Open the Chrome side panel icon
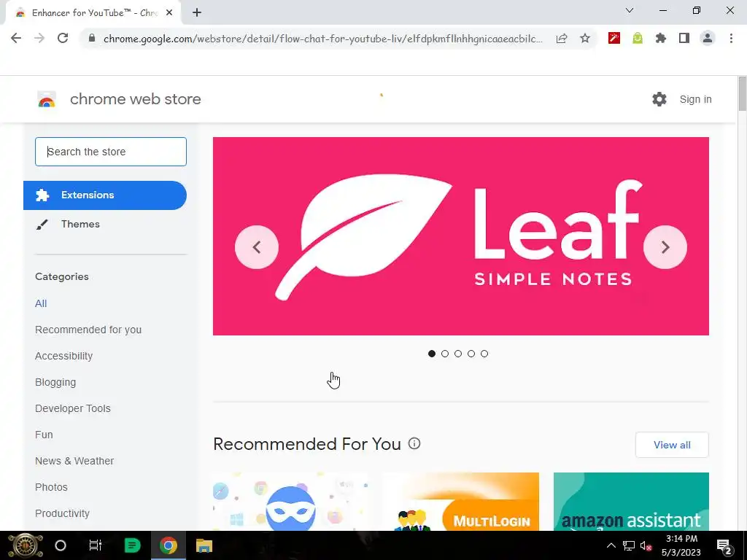The width and height of the screenshot is (747, 560). [x=684, y=39]
